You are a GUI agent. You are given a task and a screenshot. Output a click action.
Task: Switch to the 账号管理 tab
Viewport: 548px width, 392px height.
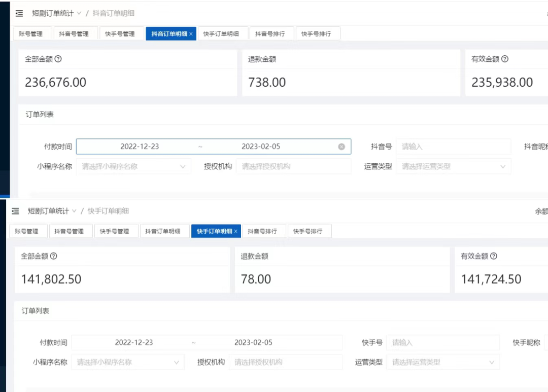pos(32,33)
